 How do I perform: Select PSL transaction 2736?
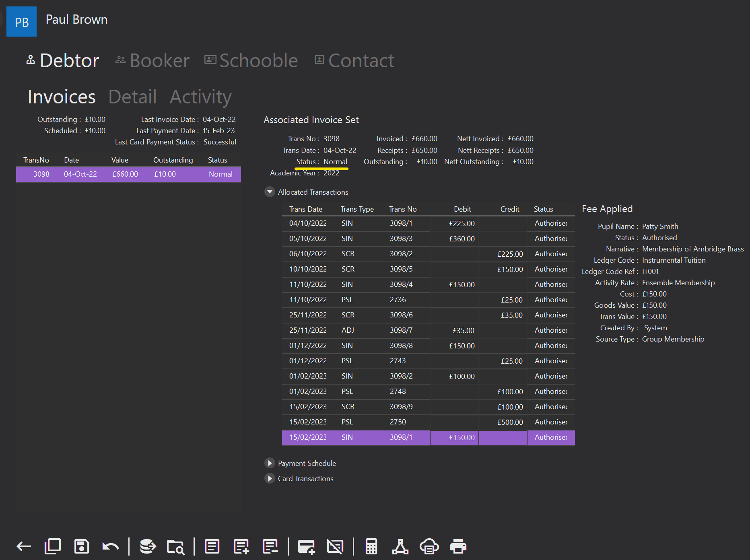(429, 300)
